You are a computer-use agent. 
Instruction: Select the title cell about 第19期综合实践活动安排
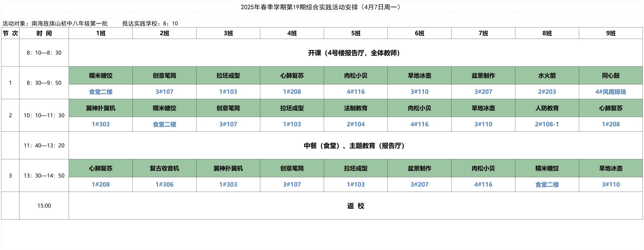pos(322,7)
